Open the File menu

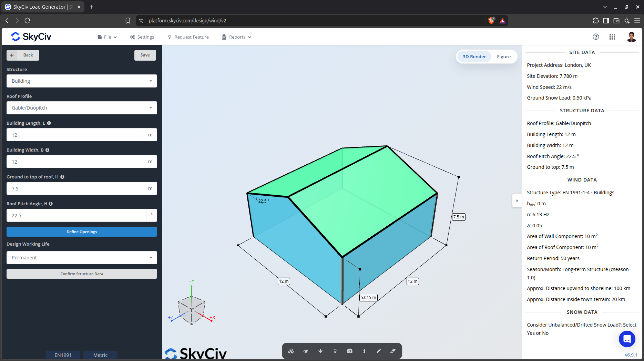(107, 37)
